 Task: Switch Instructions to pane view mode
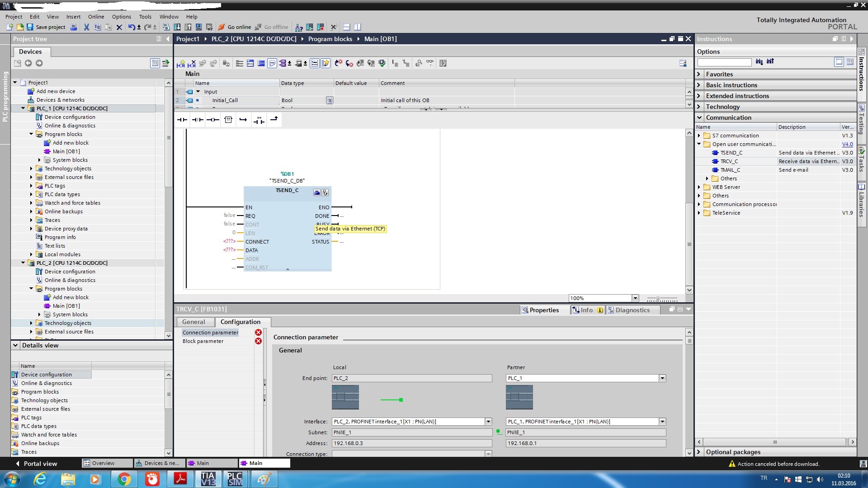[x=839, y=62]
